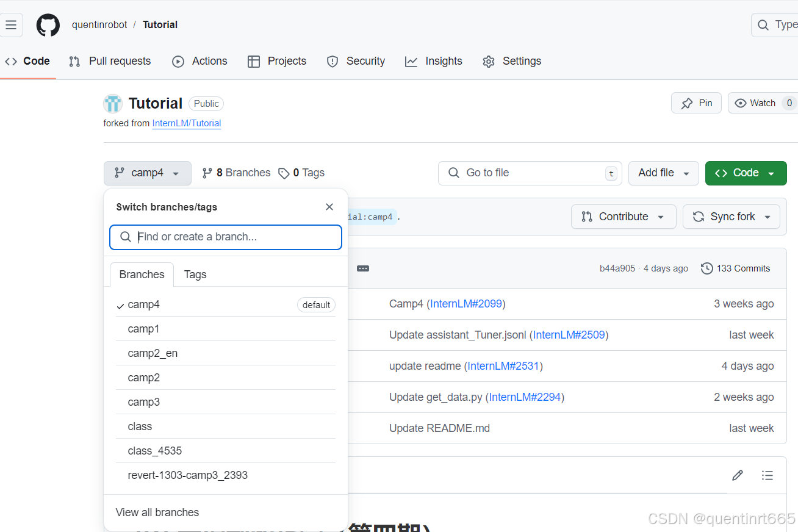This screenshot has width=798, height=532.
Task: Switch to the camp2_en branch
Action: (226, 353)
